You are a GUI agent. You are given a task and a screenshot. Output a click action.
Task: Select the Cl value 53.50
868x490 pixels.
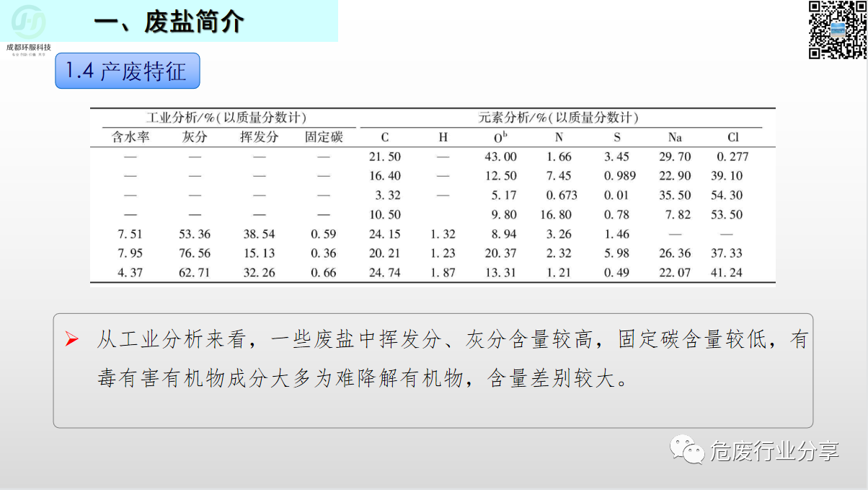pyautogui.click(x=726, y=215)
